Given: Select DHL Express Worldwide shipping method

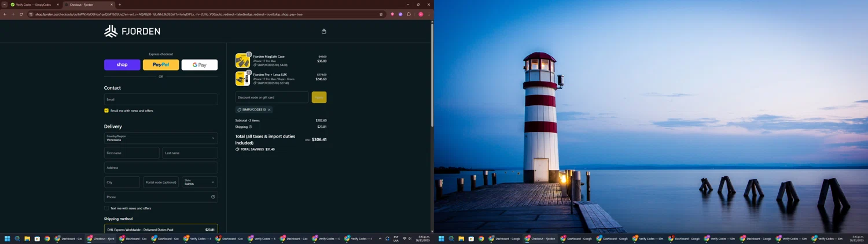Looking at the screenshot, I should pyautogui.click(x=161, y=230).
